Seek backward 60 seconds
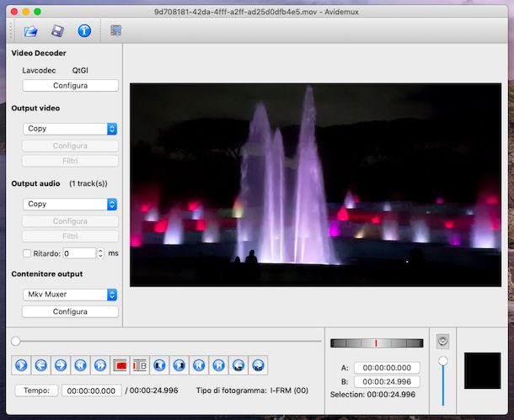 click(x=238, y=365)
